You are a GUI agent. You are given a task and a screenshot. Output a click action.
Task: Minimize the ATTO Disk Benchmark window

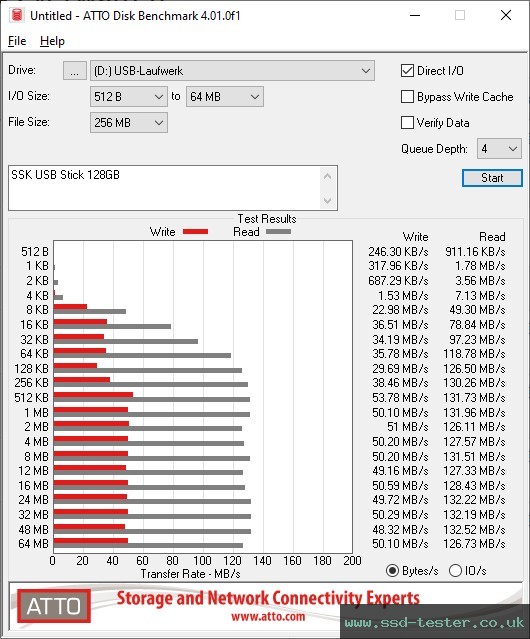(x=415, y=15)
